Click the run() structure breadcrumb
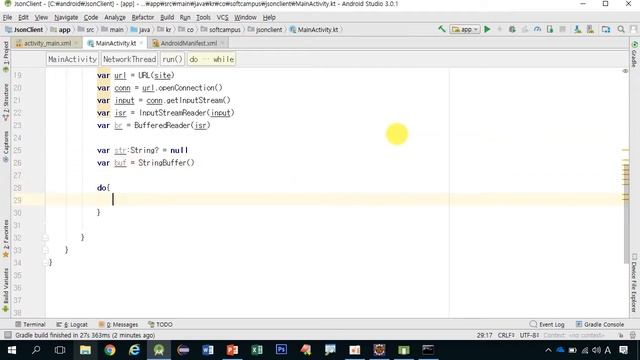 (x=172, y=59)
